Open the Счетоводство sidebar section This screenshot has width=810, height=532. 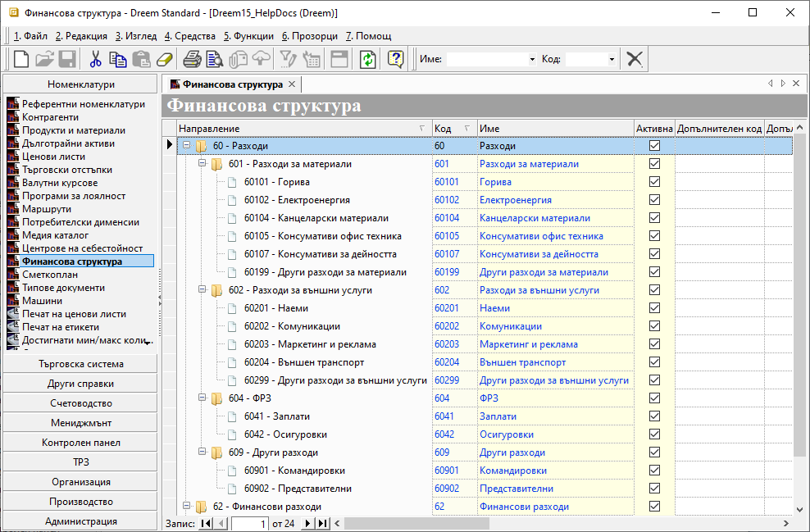point(80,403)
